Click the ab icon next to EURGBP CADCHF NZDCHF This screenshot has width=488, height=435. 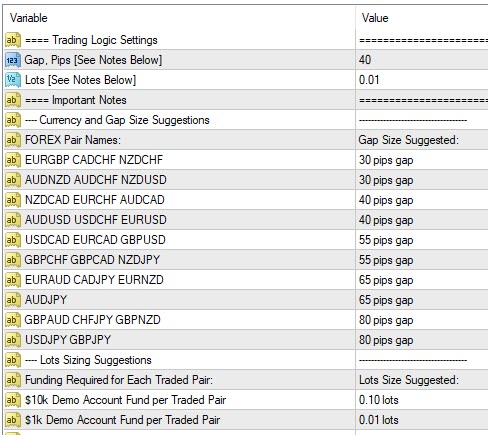tap(13, 160)
